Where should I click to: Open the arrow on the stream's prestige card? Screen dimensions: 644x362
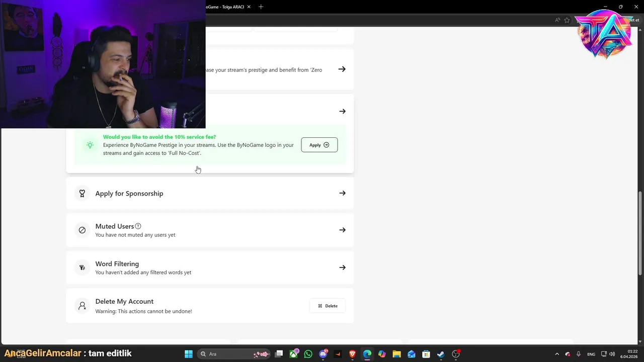coord(342,69)
